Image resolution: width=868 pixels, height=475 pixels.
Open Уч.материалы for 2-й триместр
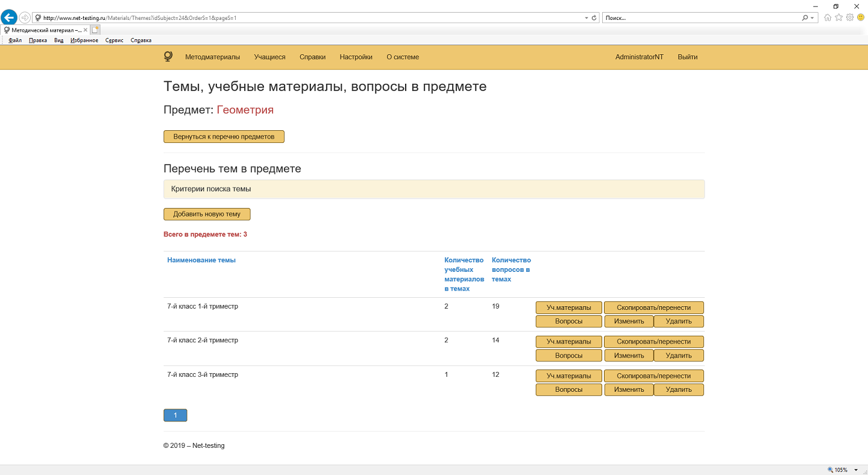pyautogui.click(x=569, y=342)
